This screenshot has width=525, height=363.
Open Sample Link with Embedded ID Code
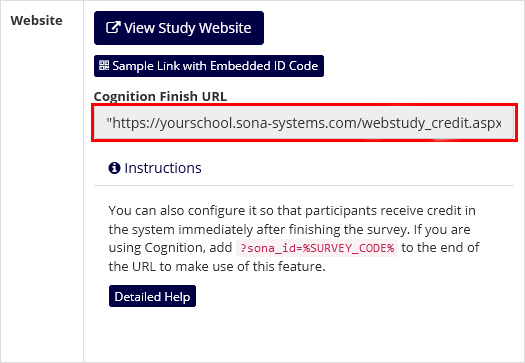(209, 66)
